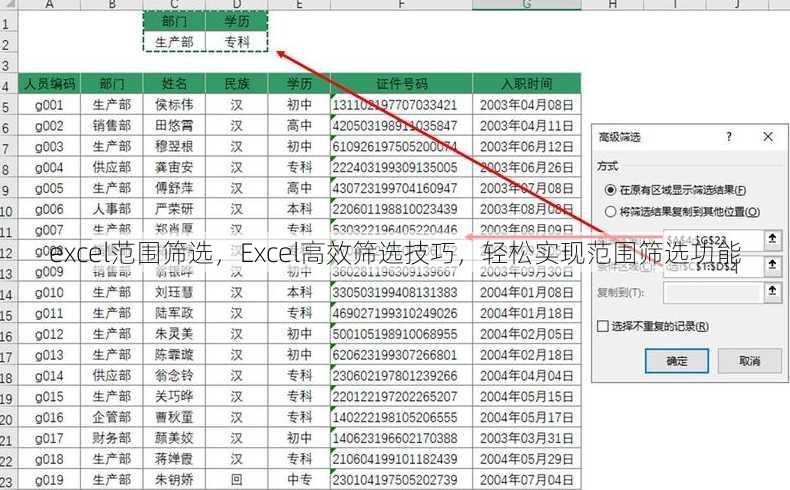The width and height of the screenshot is (790, 490).
Task: Select row 5 via its row header
Action: [9, 106]
